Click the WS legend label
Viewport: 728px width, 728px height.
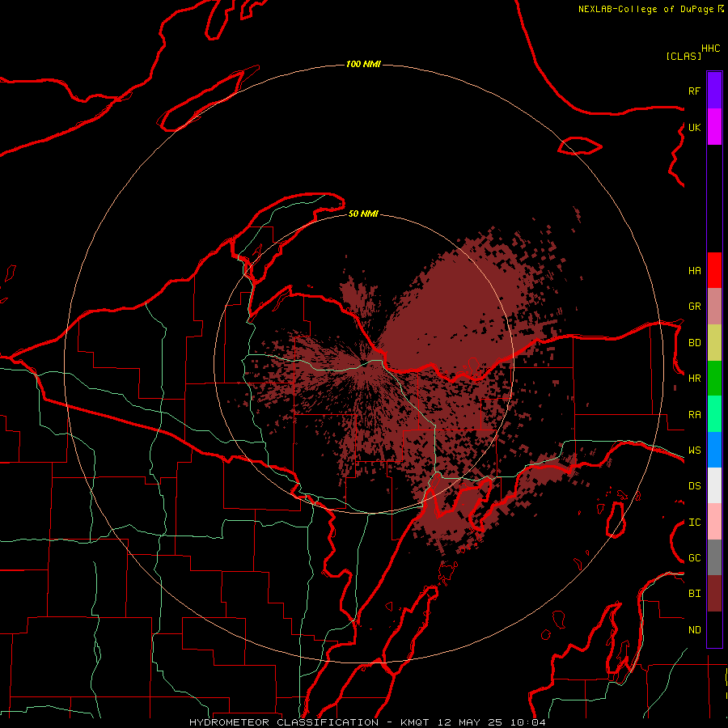tap(695, 451)
